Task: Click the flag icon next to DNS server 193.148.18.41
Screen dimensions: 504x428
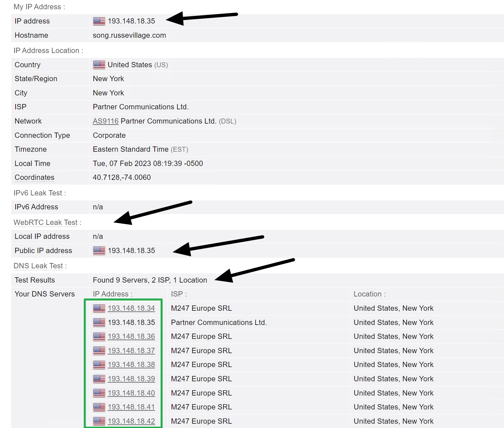Action: coord(98,407)
